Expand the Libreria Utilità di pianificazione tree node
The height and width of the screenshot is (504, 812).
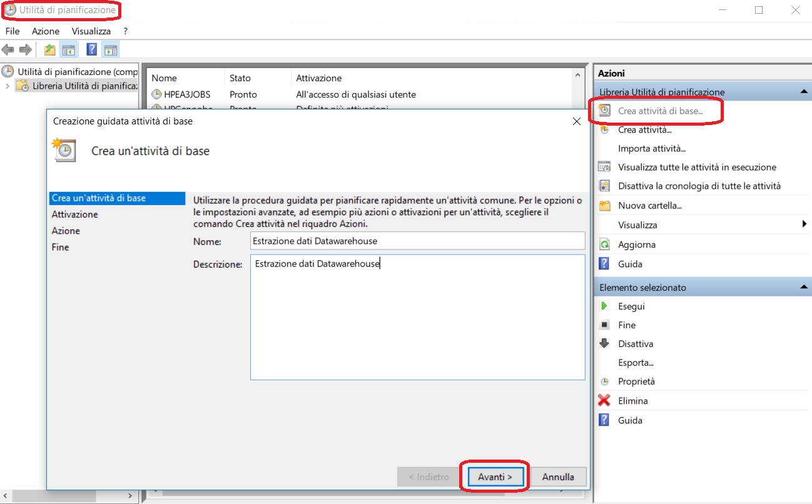pyautogui.click(x=8, y=86)
